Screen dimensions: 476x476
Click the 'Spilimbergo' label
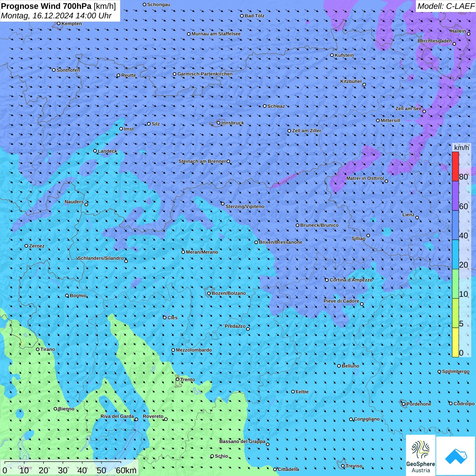coord(456,371)
